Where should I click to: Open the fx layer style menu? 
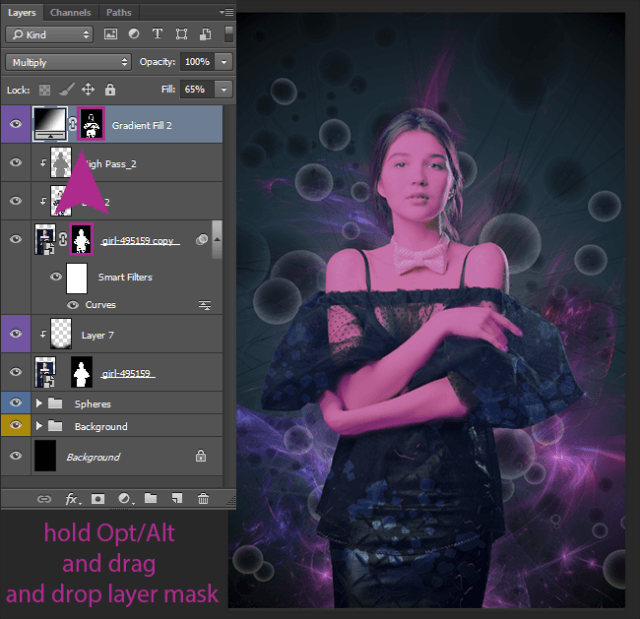coord(72,497)
